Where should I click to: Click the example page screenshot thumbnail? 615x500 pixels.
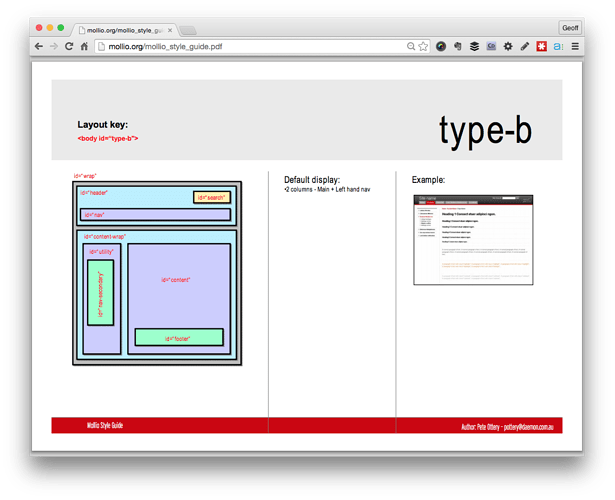[x=473, y=240]
